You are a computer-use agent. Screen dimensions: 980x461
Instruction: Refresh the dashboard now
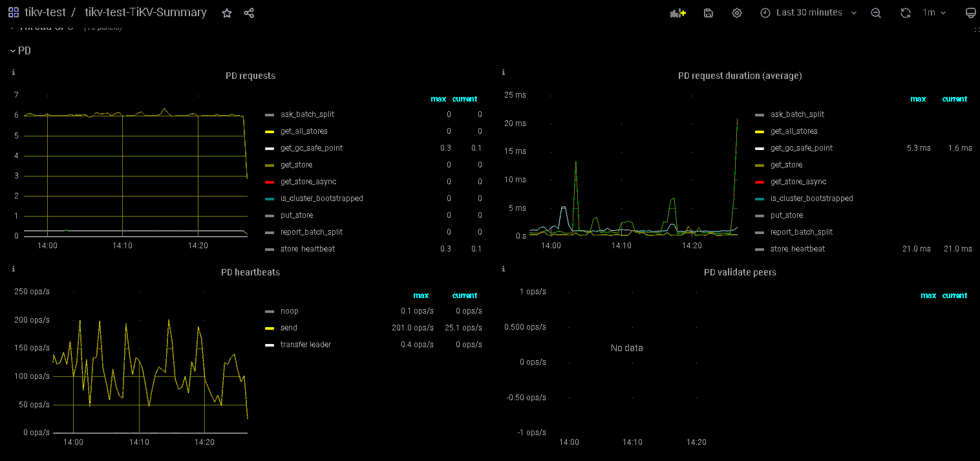[906, 13]
